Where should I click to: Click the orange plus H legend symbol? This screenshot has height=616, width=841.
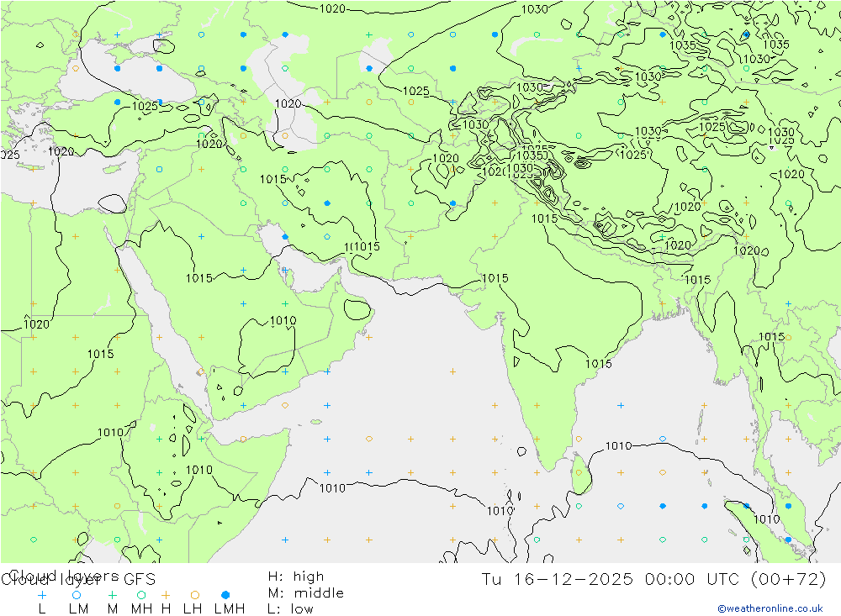click(166, 595)
